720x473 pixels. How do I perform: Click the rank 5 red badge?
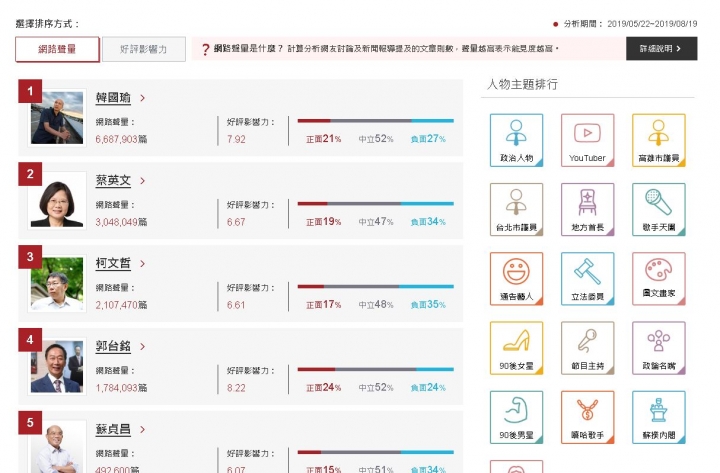pyautogui.click(x=30, y=422)
